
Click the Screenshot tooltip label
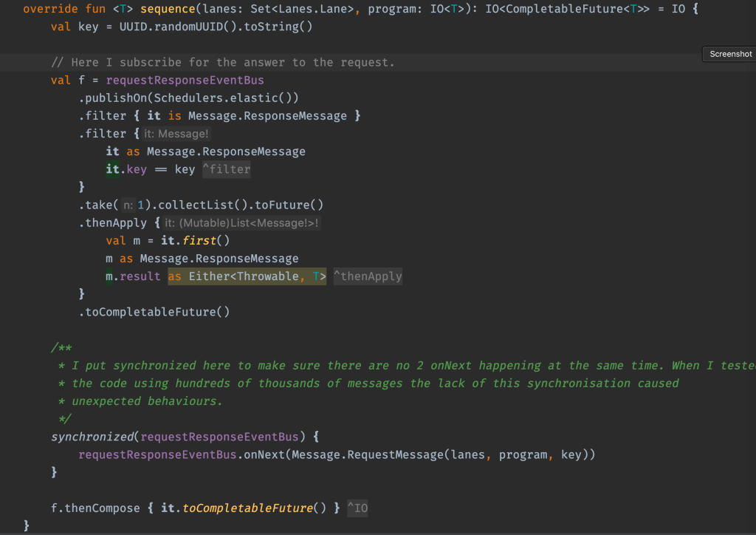pos(730,54)
